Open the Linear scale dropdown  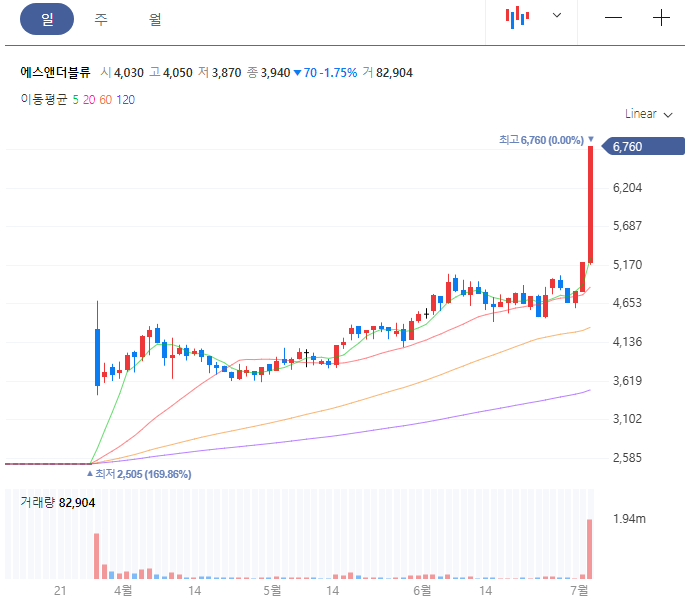(649, 114)
